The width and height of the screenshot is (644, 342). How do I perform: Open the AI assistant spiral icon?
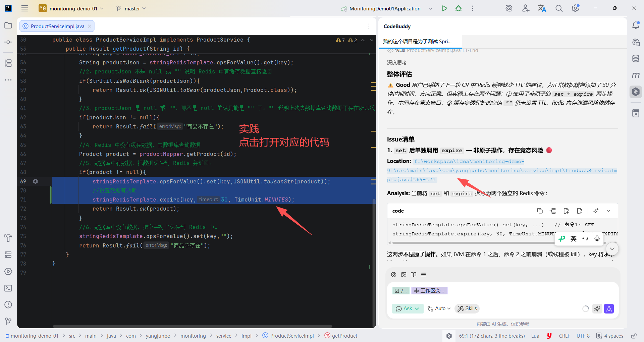pos(509,8)
